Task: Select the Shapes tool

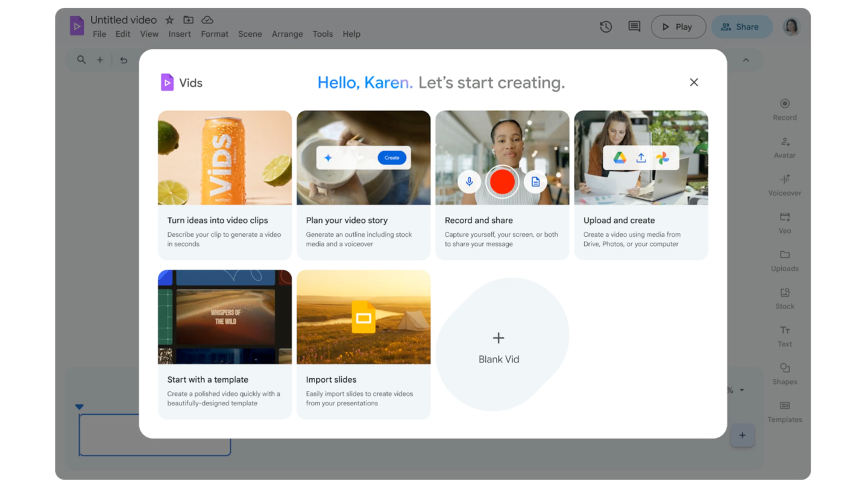Action: 784,373
